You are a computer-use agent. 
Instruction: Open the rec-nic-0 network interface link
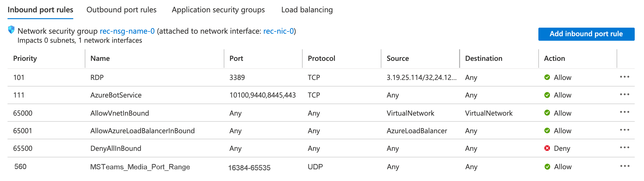[278, 31]
